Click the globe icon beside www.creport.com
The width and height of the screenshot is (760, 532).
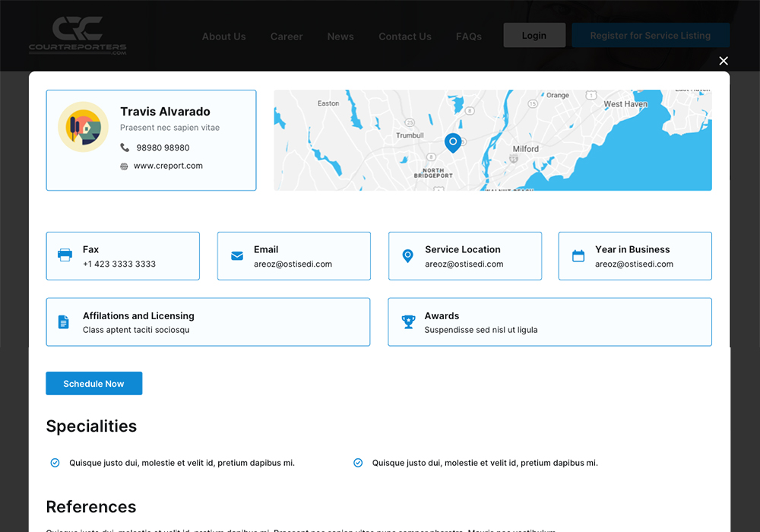click(125, 166)
